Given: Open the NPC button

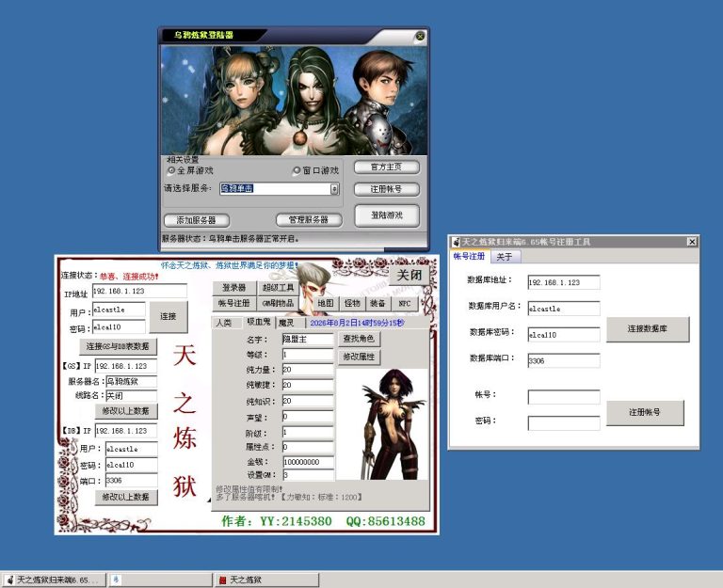Looking at the screenshot, I should pyautogui.click(x=405, y=303).
